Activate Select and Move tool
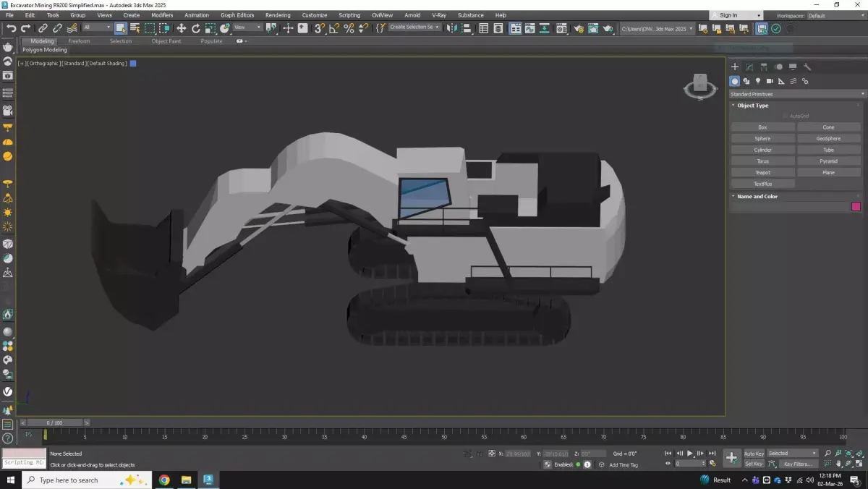This screenshot has width=868, height=489. (181, 28)
